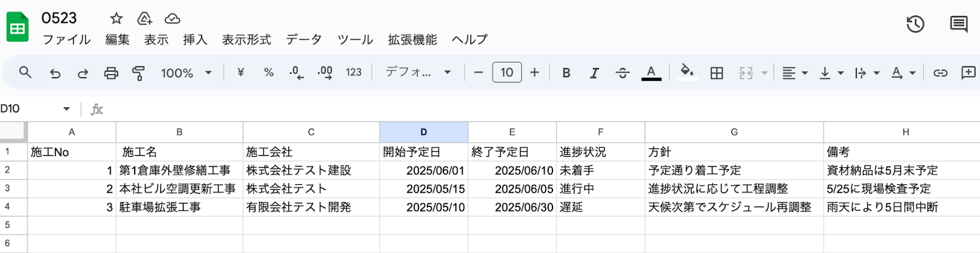Open the borders grid icon

(x=717, y=73)
